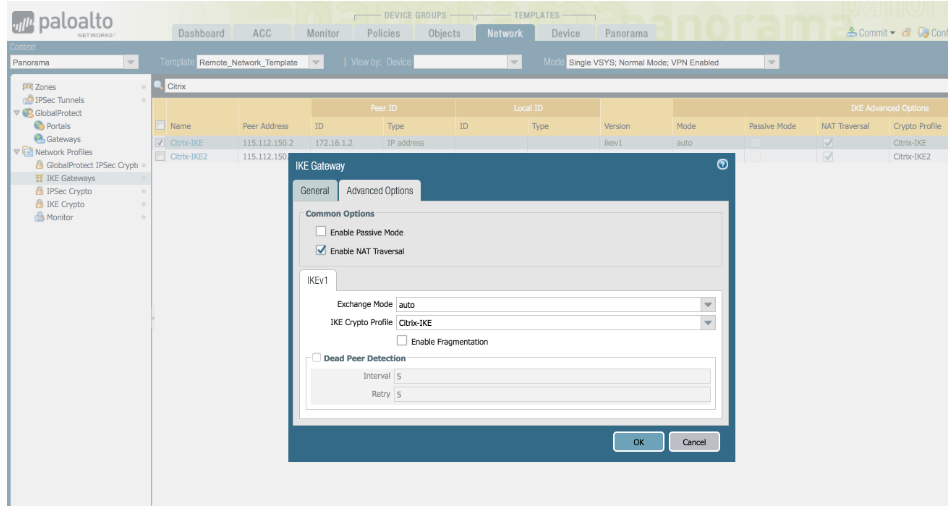Open the Panorama tab
Screen dimensions: 949x510
pos(626,33)
